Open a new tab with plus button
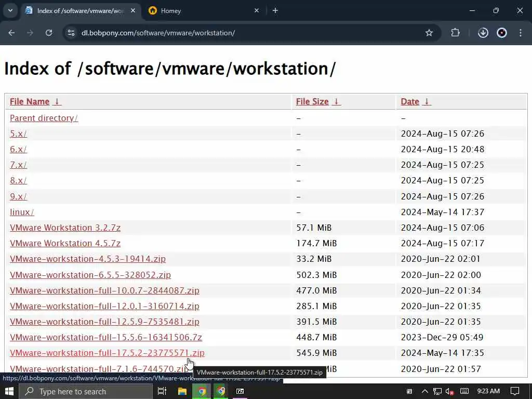532x399 pixels. click(x=275, y=10)
